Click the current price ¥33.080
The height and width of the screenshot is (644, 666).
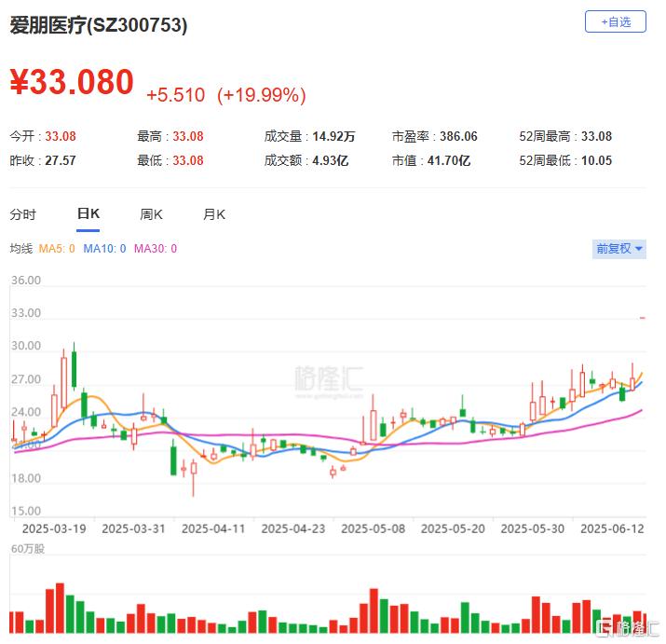click(x=72, y=82)
